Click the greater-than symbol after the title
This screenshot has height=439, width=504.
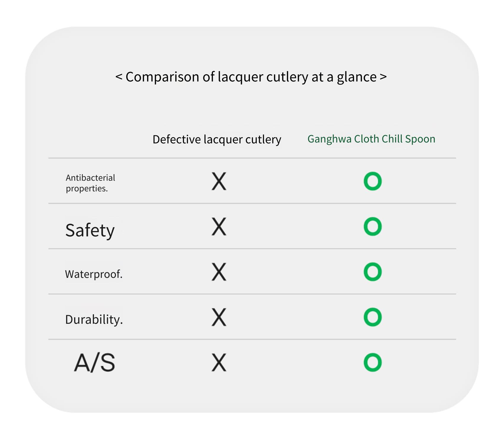383,77
